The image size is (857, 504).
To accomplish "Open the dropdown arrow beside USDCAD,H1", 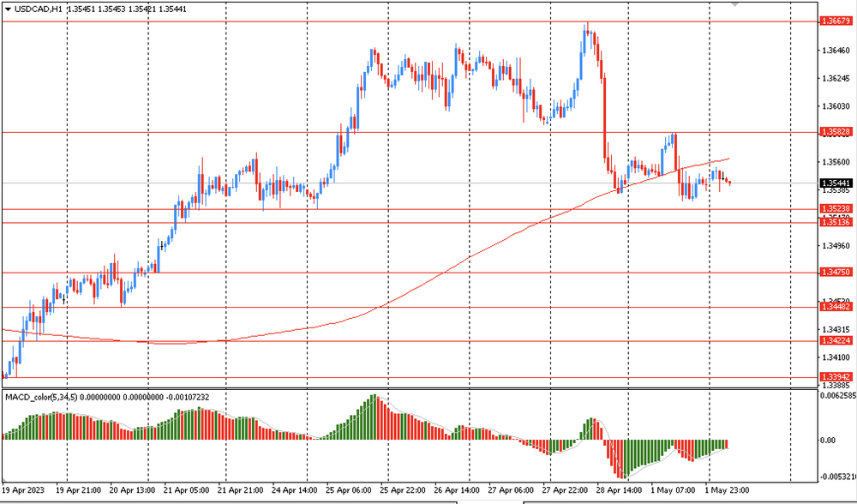I will point(7,9).
